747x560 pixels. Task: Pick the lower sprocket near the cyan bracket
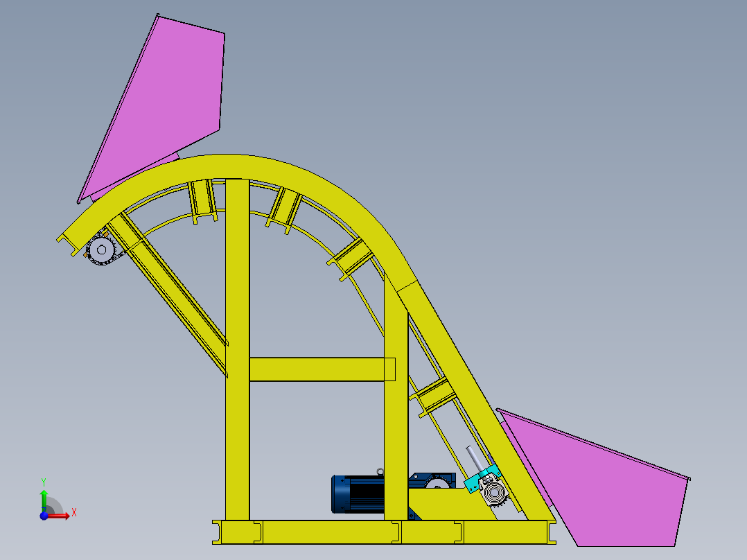click(x=495, y=493)
